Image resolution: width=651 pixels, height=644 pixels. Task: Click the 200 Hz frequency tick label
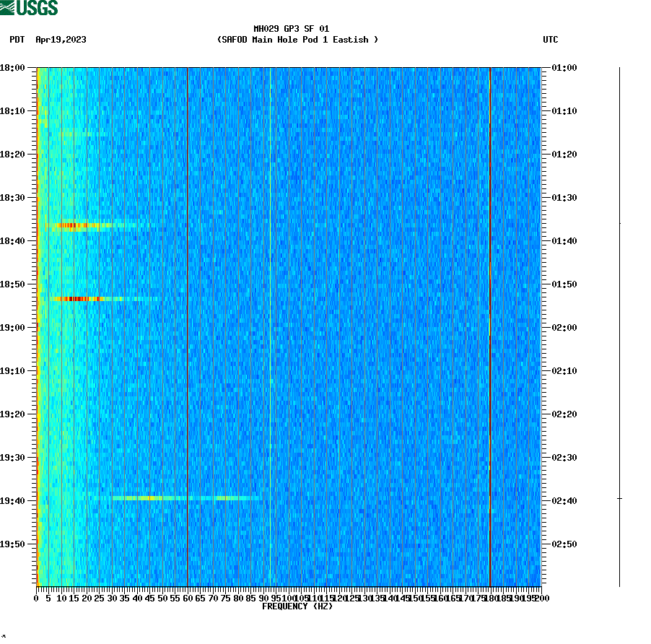coord(540,597)
